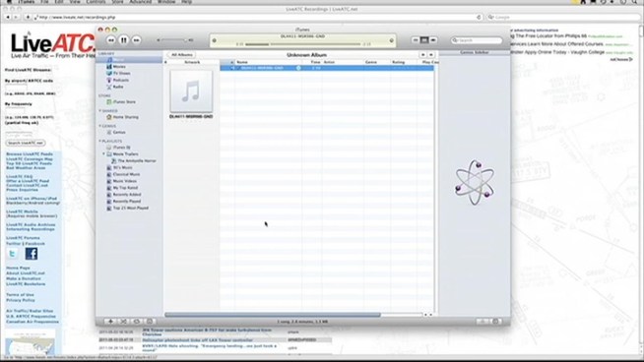Image resolution: width=644 pixels, height=362 pixels.
Task: Sort by the Rating column
Action: pos(405,62)
